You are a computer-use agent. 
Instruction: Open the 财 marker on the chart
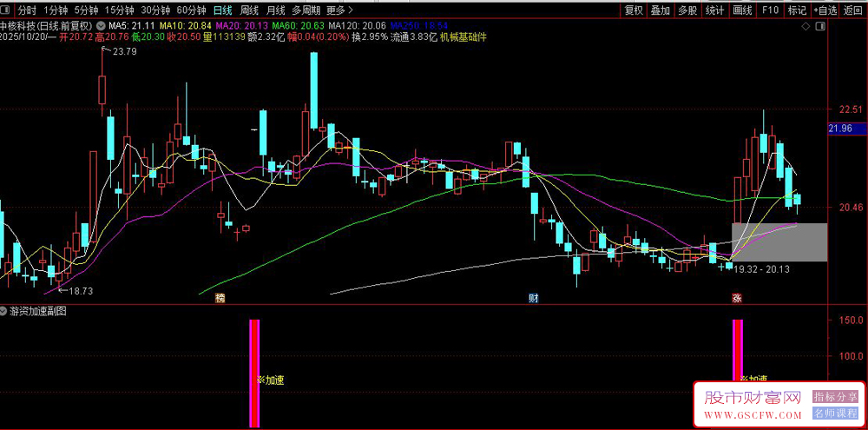click(534, 298)
